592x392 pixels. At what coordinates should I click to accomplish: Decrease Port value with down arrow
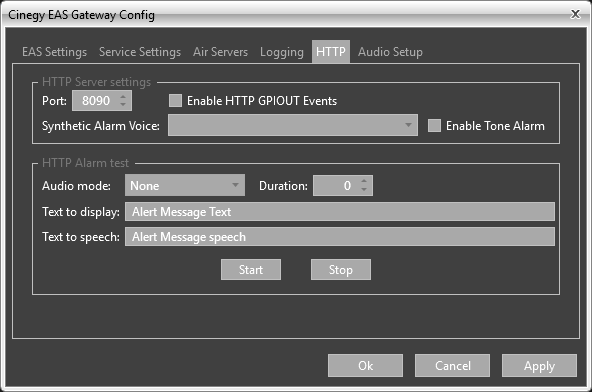click(123, 105)
